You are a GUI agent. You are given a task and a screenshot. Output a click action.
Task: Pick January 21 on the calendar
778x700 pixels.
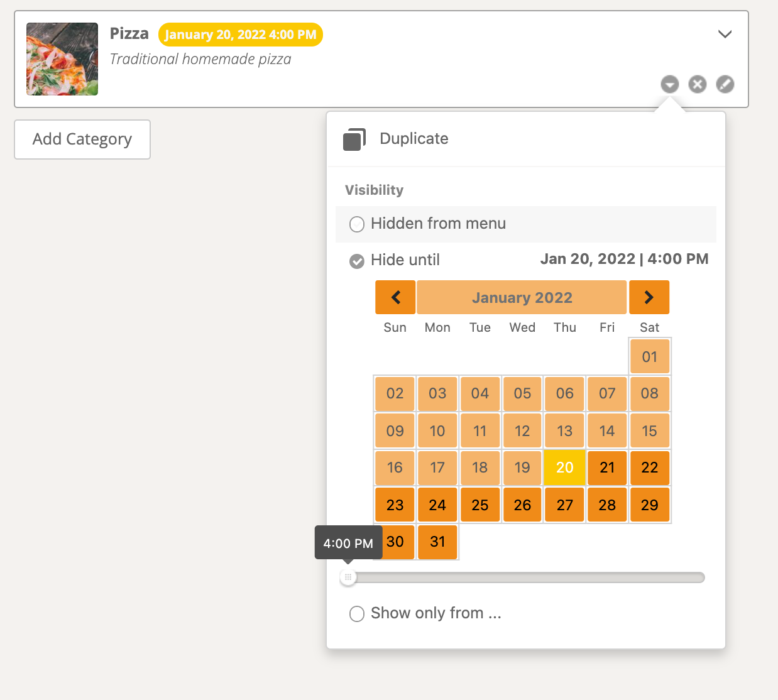[x=607, y=468]
